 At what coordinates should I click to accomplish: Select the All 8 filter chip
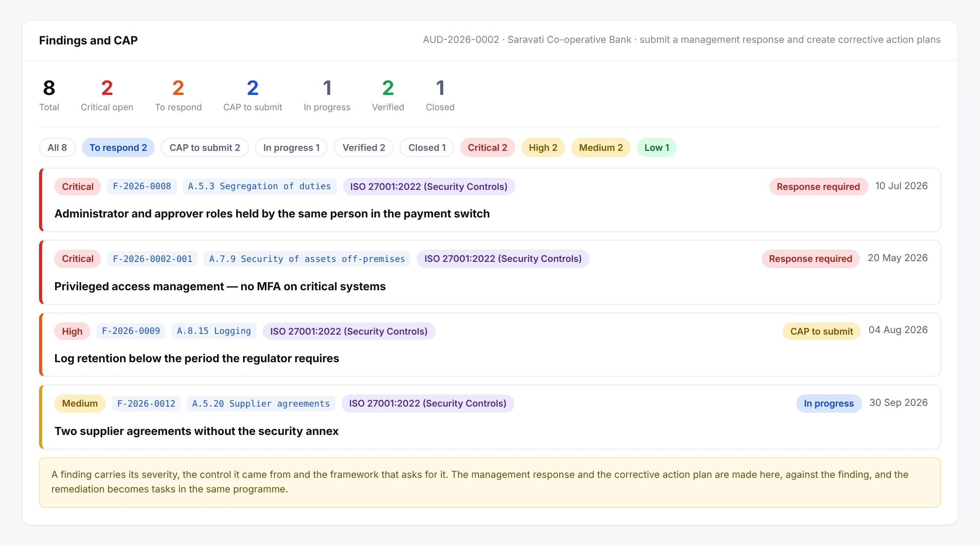(x=57, y=147)
